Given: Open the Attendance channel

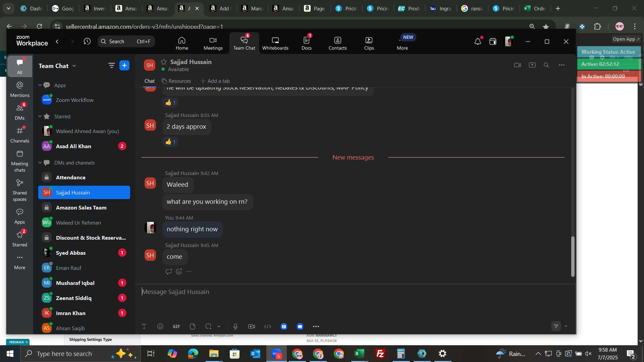Looking at the screenshot, I should (x=84, y=177).
